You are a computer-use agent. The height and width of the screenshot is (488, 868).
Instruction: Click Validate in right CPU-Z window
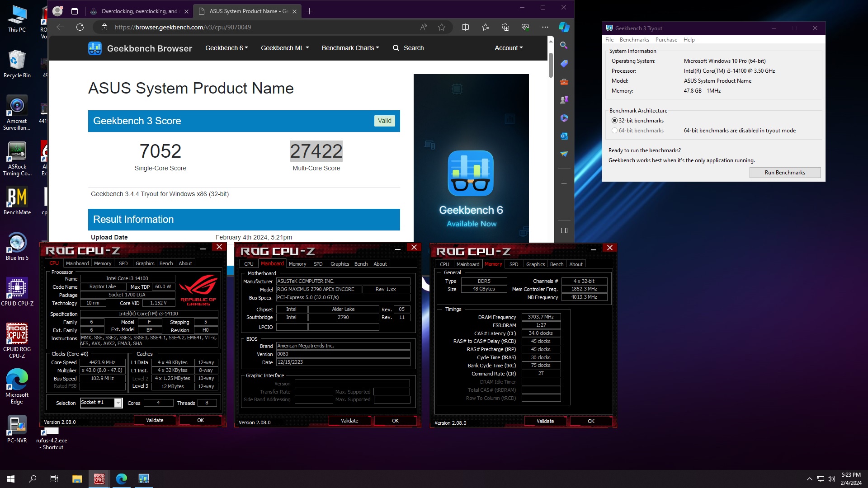tap(545, 421)
